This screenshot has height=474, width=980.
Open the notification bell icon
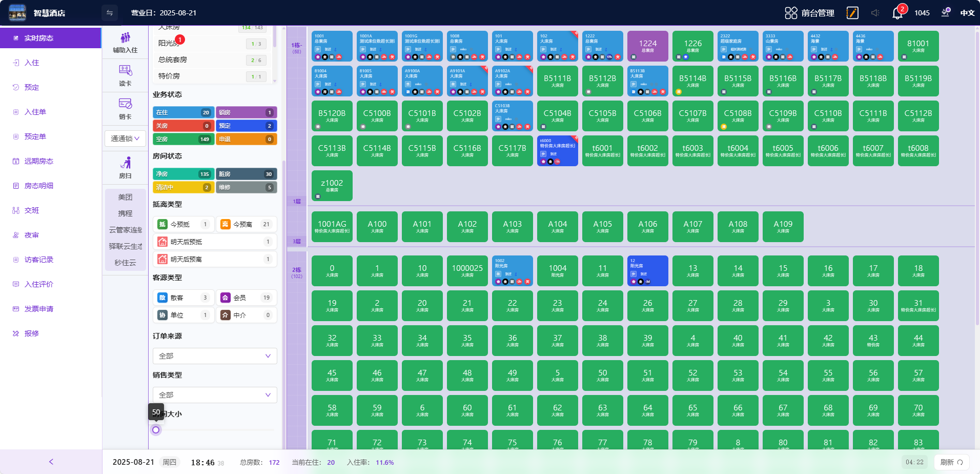coord(897,13)
